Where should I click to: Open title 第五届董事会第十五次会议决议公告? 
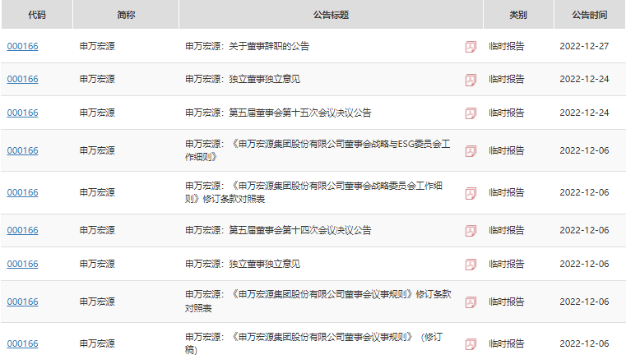pyautogui.click(x=278, y=113)
